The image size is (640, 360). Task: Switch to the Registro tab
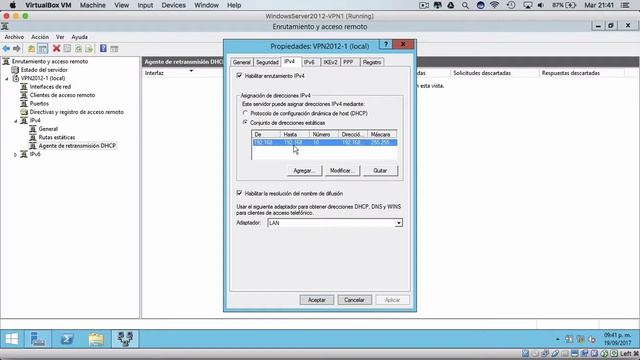point(372,62)
